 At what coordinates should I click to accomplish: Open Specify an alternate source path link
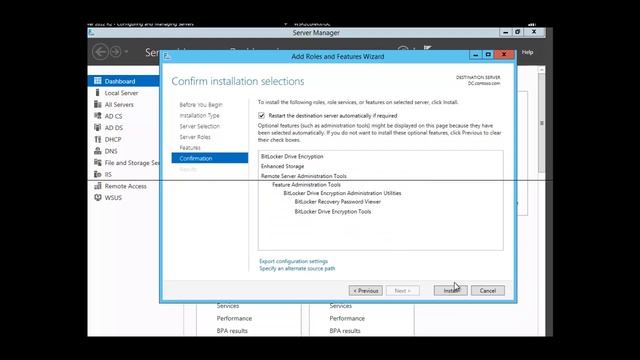click(297, 269)
